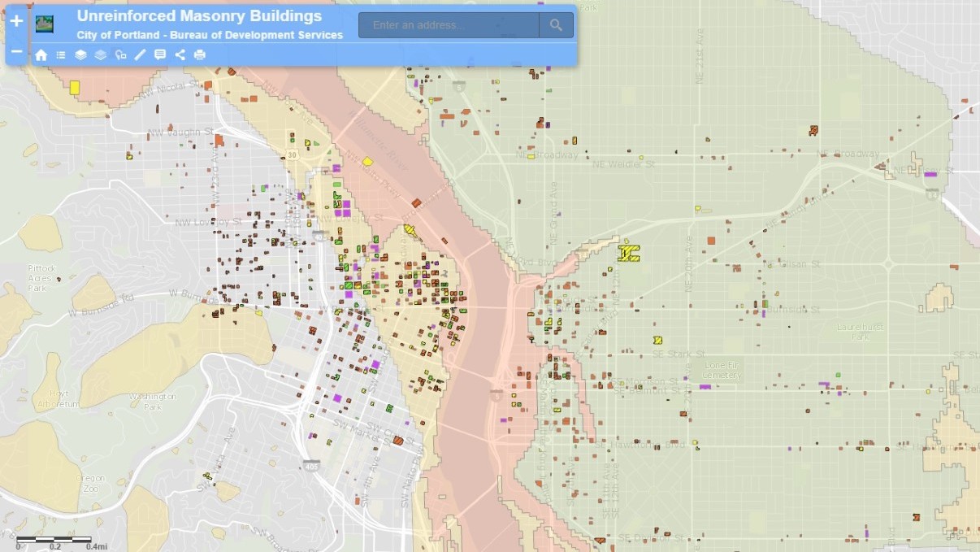Image resolution: width=980 pixels, height=552 pixels.
Task: Click the Oregon Zoo map label
Action: click(x=90, y=483)
